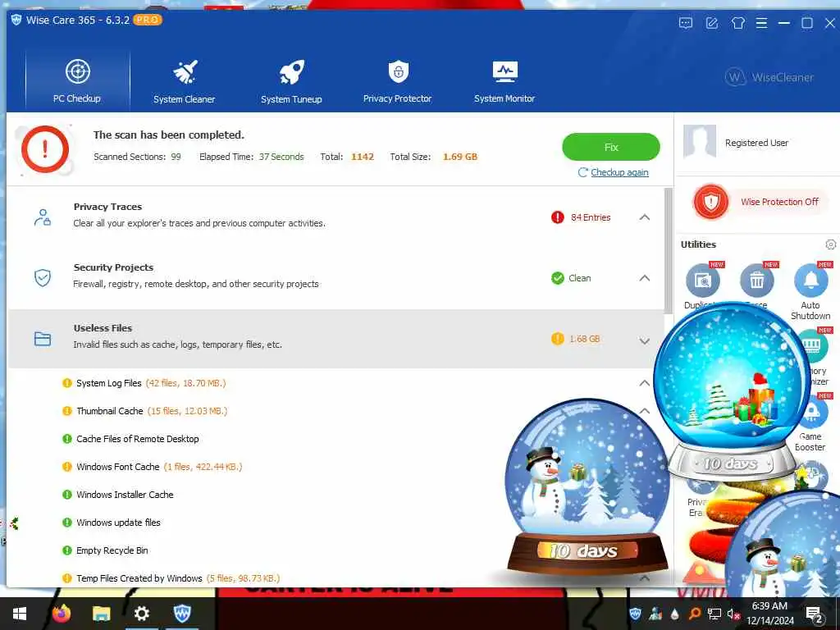Click the WiseCleaner logo

(x=769, y=77)
